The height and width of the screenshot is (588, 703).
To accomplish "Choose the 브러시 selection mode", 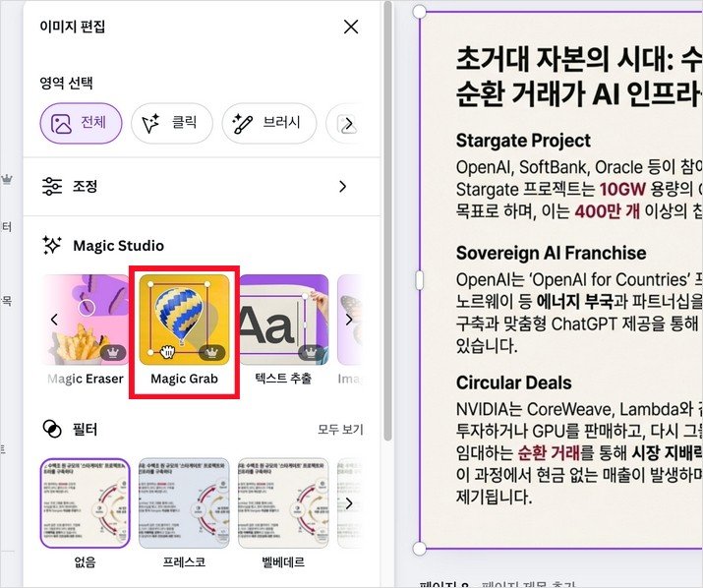I will [x=269, y=123].
